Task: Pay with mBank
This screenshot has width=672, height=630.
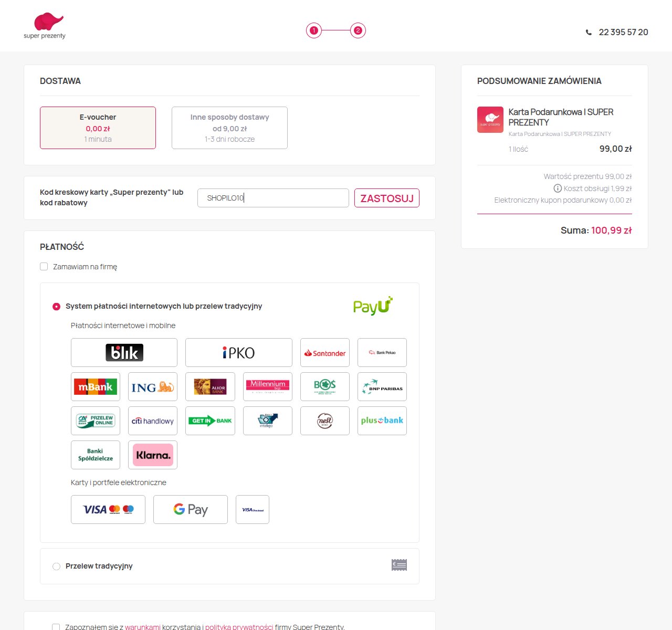Action: point(96,387)
